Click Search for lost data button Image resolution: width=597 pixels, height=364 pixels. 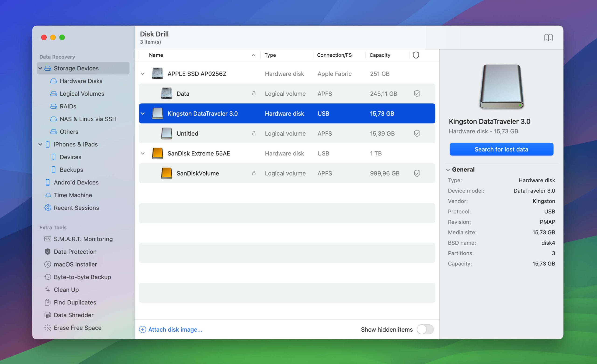501,149
